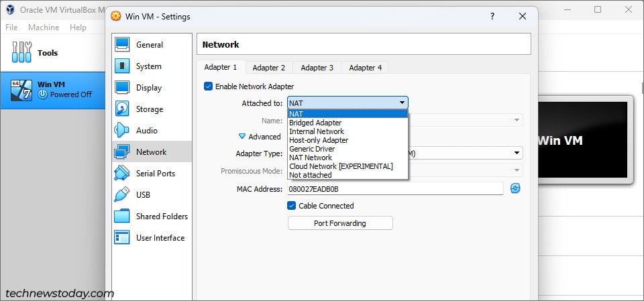
Task: Select the Display category label
Action: pyautogui.click(x=149, y=87)
